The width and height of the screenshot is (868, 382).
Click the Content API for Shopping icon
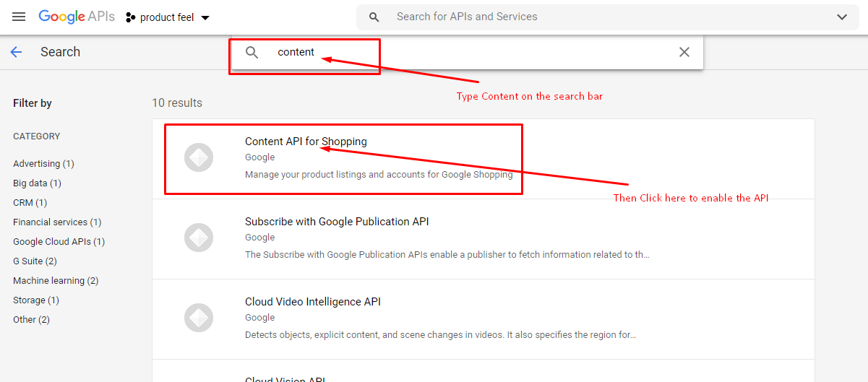coord(199,157)
